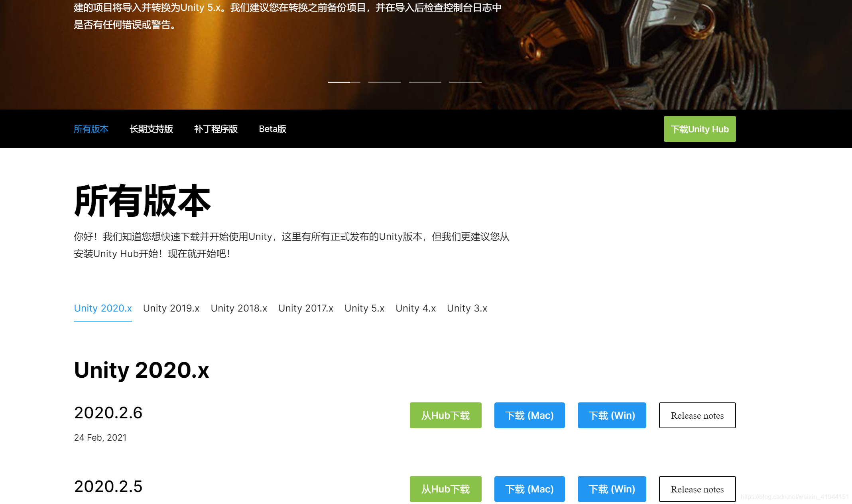Screen dimensions: 852x504
Task: Select the Unity 3.x version tab
Action: click(x=467, y=308)
